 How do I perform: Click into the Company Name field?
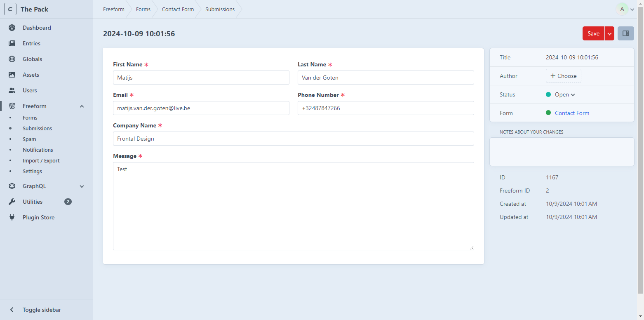coord(293,139)
